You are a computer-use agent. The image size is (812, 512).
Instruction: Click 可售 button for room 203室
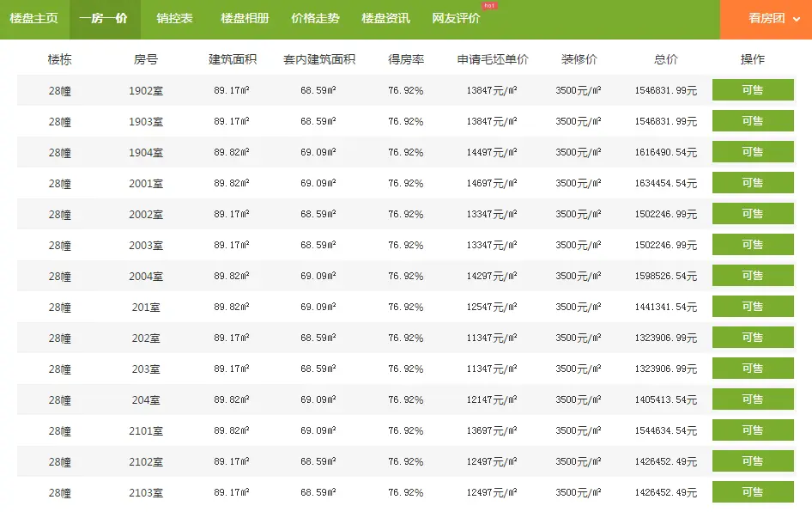753,368
